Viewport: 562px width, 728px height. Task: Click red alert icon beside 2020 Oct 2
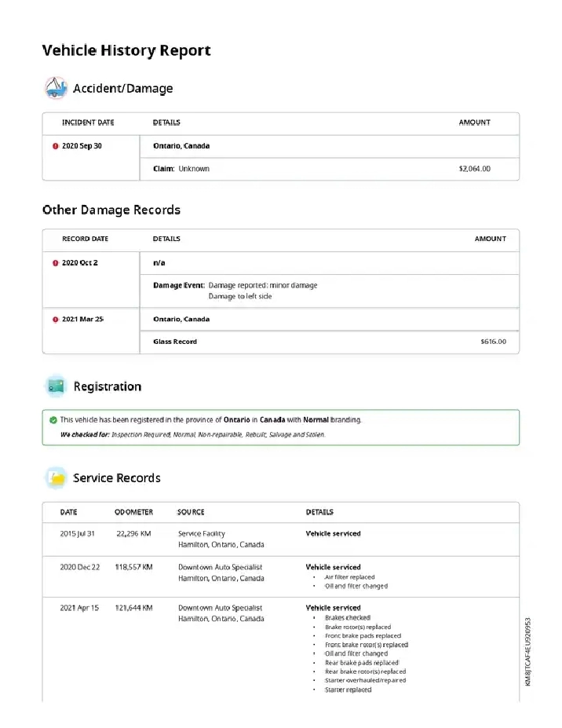56,263
